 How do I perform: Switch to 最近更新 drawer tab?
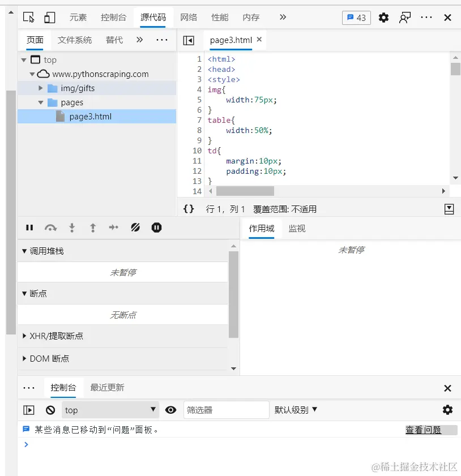107,387
